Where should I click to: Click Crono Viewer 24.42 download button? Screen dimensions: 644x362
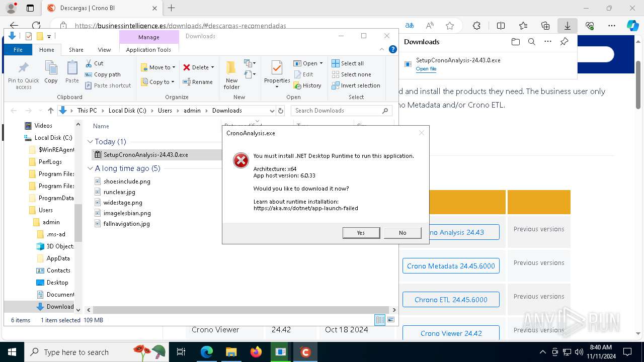[451, 333]
